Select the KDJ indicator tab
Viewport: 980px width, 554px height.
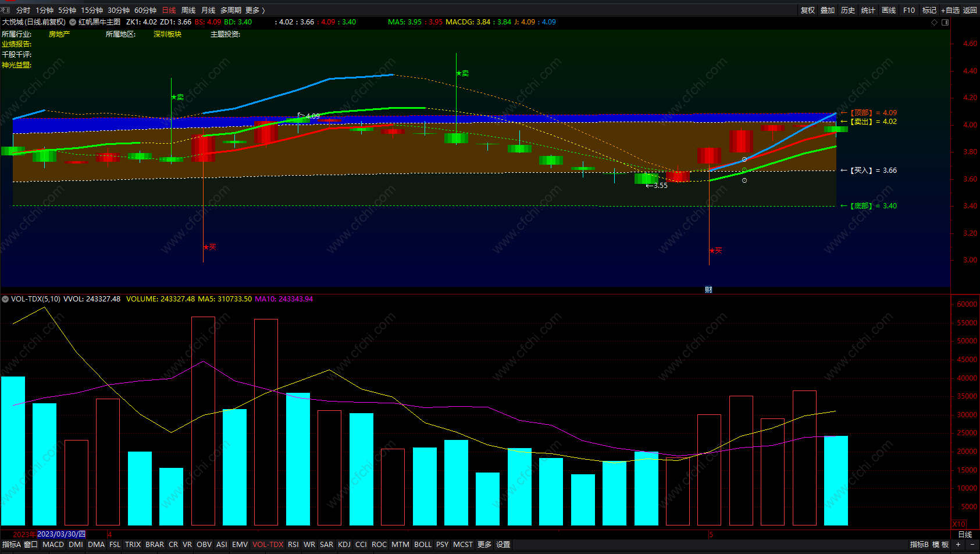click(344, 545)
